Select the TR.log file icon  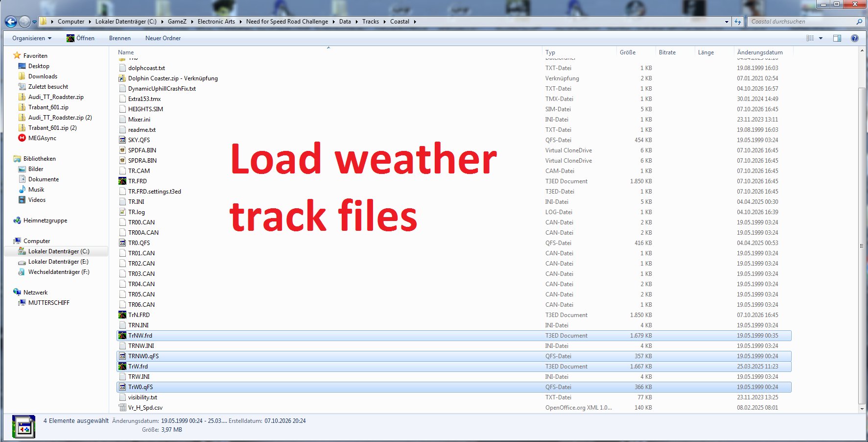pos(122,212)
